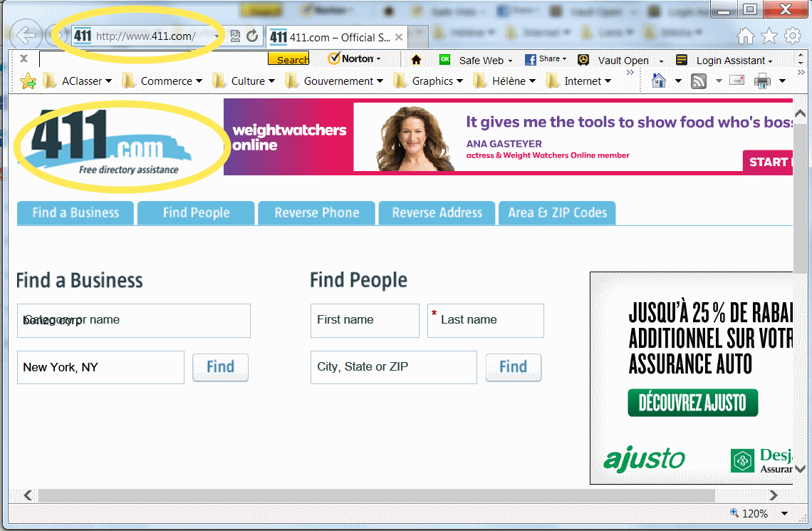Open the Culture favorites folder

[x=244, y=81]
